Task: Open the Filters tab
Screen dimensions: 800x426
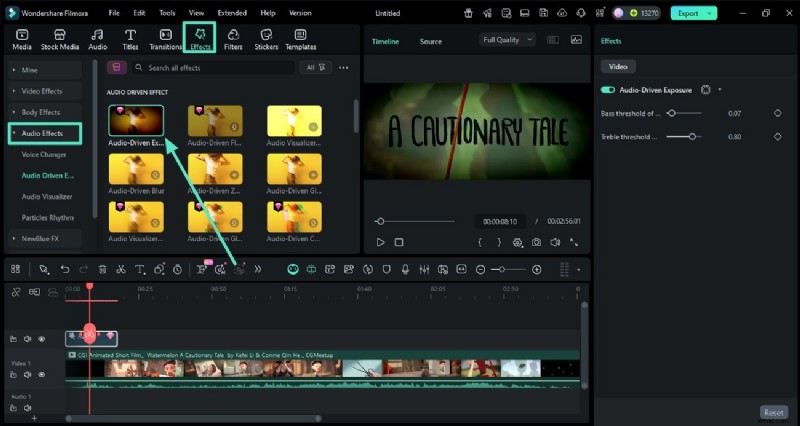Action: coord(233,39)
